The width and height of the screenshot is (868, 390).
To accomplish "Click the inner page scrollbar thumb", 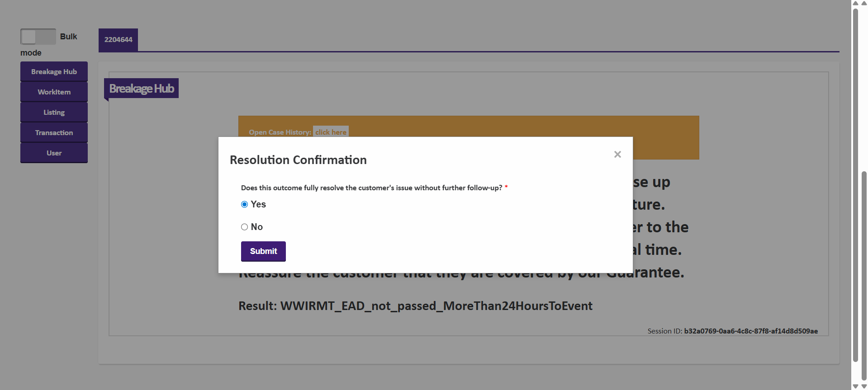I will (x=855, y=181).
